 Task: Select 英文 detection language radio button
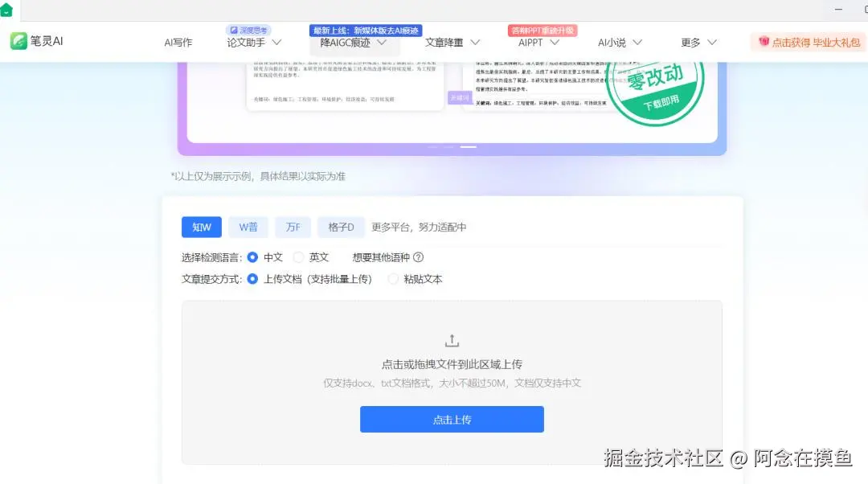(x=299, y=257)
